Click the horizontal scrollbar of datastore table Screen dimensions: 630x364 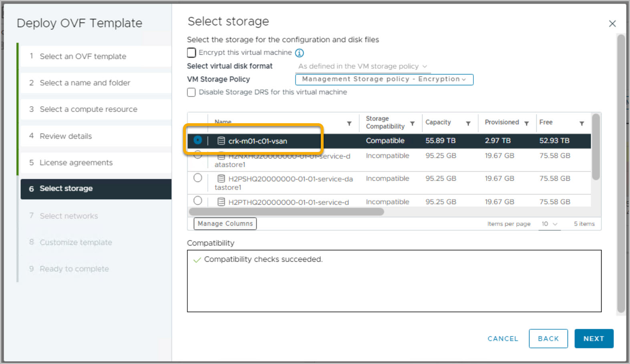click(286, 212)
